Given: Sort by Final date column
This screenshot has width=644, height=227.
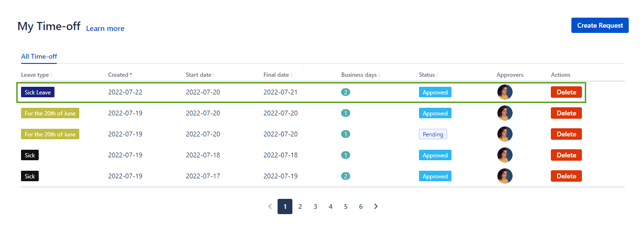Looking at the screenshot, I should pos(278,75).
